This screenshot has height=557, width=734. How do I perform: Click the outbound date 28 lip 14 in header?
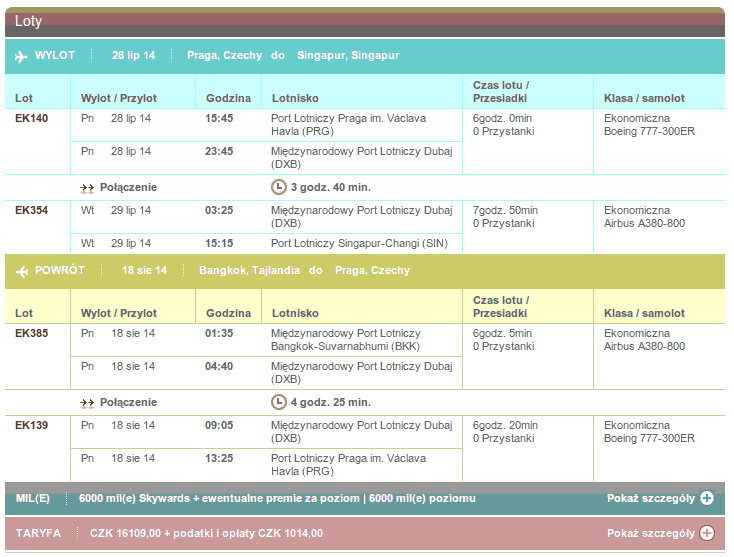point(133,55)
